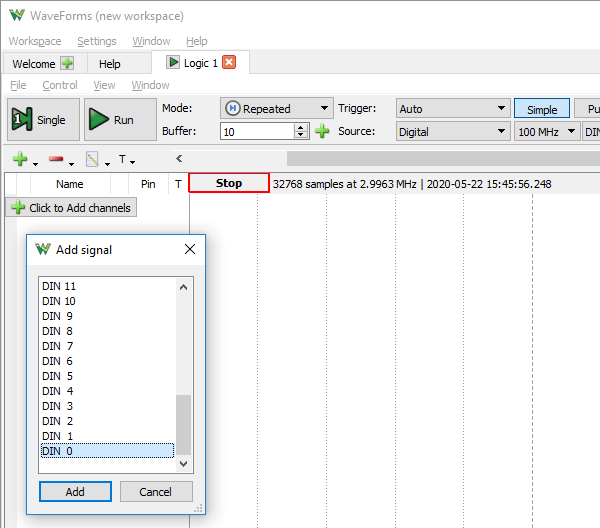The height and width of the screenshot is (528, 600).
Task: Click the T column header
Action: [x=178, y=184]
